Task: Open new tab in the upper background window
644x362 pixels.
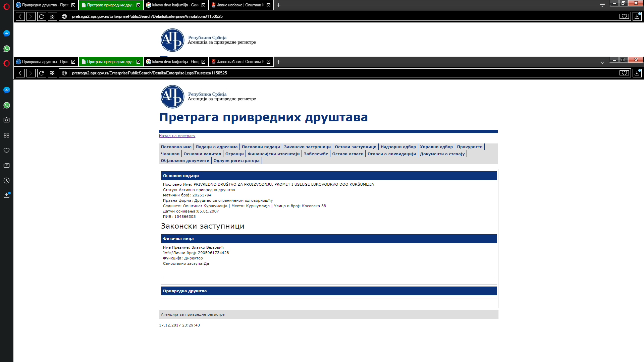Action: [278, 5]
